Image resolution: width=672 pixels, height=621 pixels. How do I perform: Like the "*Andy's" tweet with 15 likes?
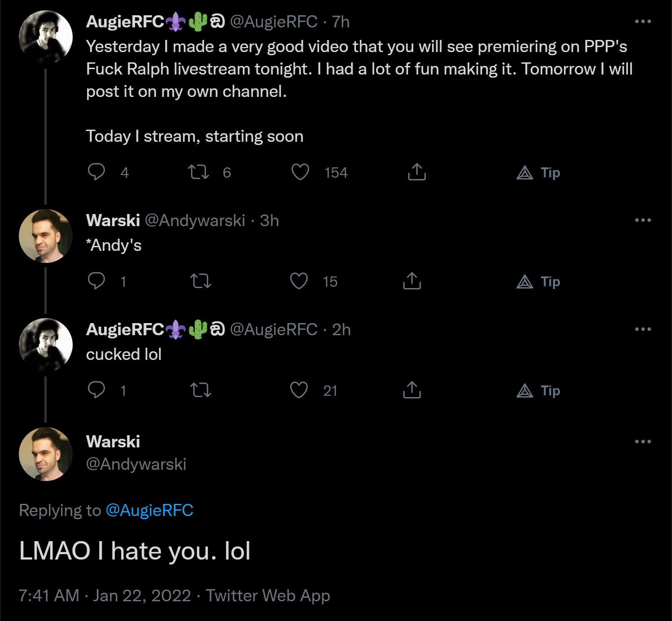[299, 281]
